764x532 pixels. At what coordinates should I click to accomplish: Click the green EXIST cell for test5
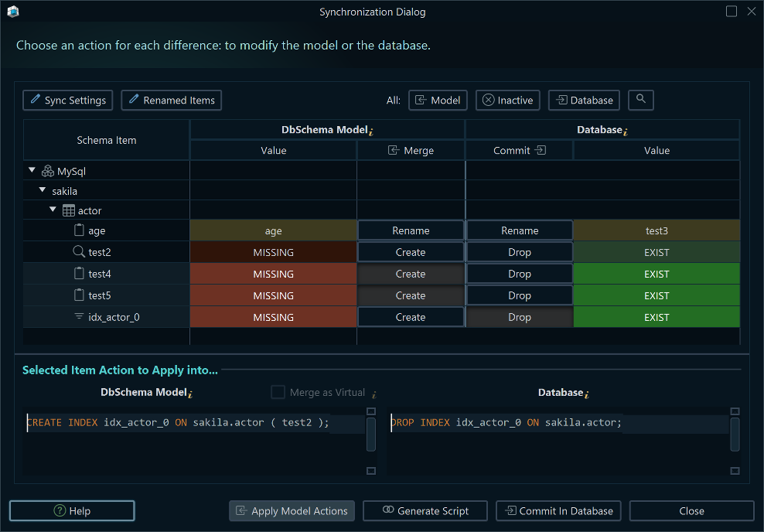(657, 295)
